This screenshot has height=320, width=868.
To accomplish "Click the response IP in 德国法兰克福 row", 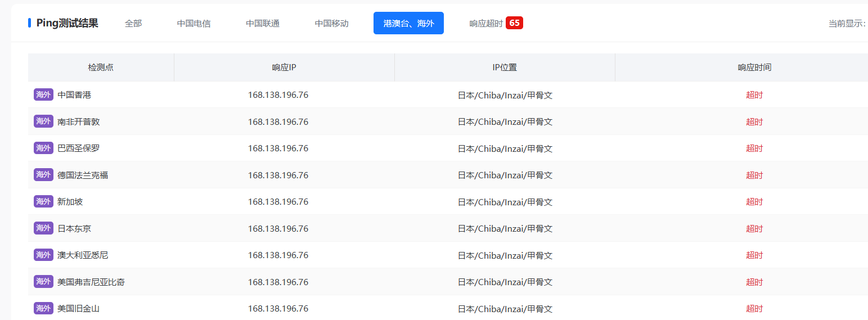I will point(278,175).
